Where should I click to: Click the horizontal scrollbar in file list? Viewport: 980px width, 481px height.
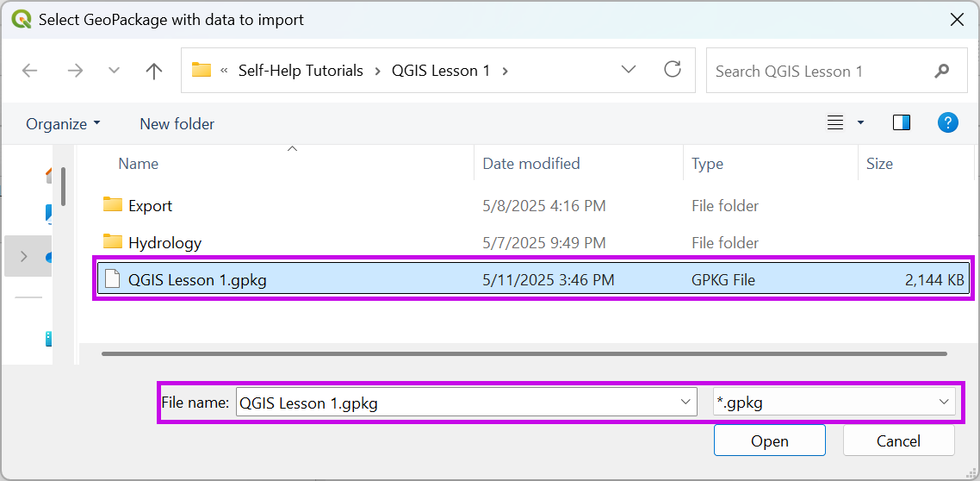(524, 353)
